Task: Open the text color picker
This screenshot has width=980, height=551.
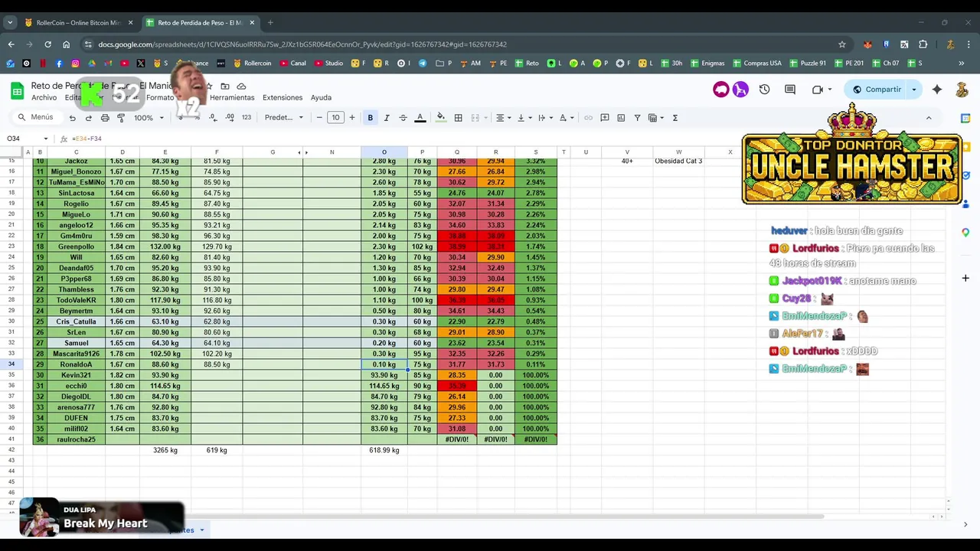Action: pos(420,118)
